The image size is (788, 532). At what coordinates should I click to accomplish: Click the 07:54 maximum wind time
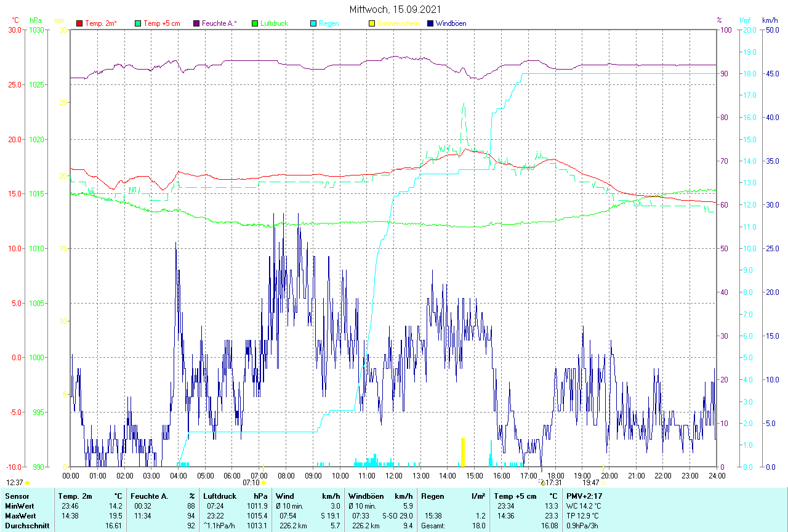coord(288,515)
